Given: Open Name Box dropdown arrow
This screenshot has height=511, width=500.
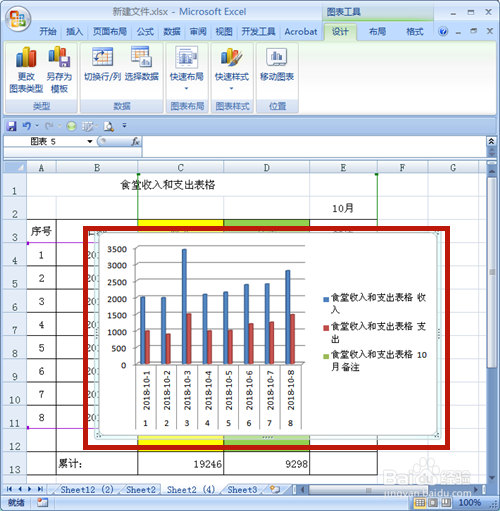Looking at the screenshot, I should 90,142.
